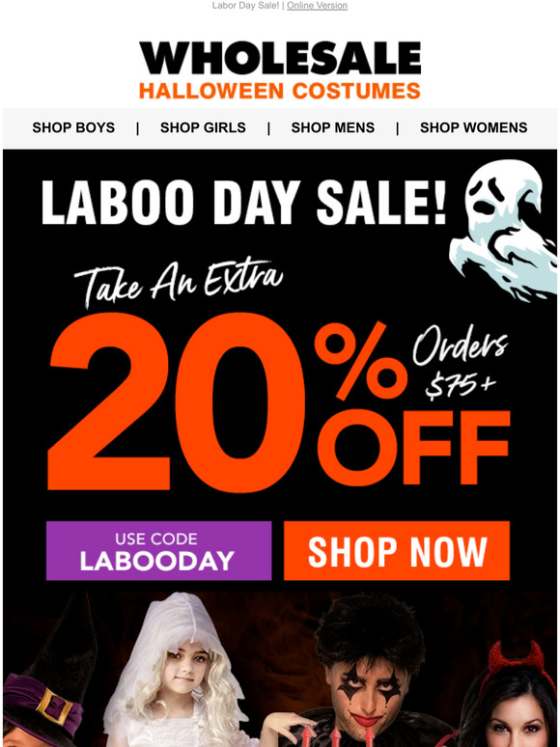The height and width of the screenshot is (747, 560).
Task: Click the purple LABOODAY code box
Action: 158,551
